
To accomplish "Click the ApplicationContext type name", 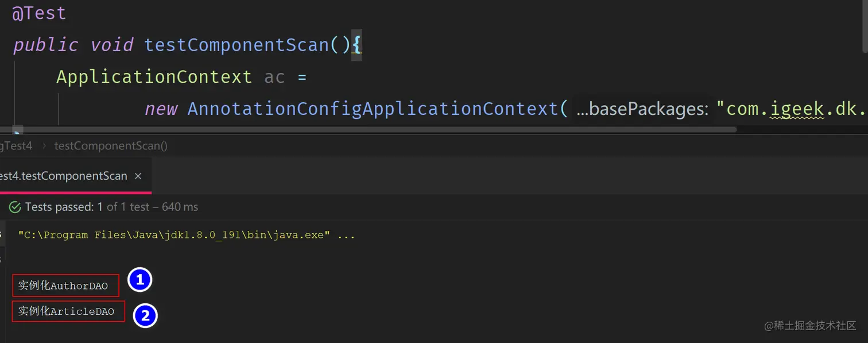I will click(x=154, y=77).
